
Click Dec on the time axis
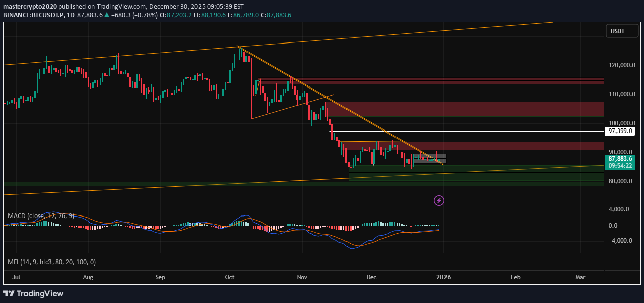click(371, 277)
